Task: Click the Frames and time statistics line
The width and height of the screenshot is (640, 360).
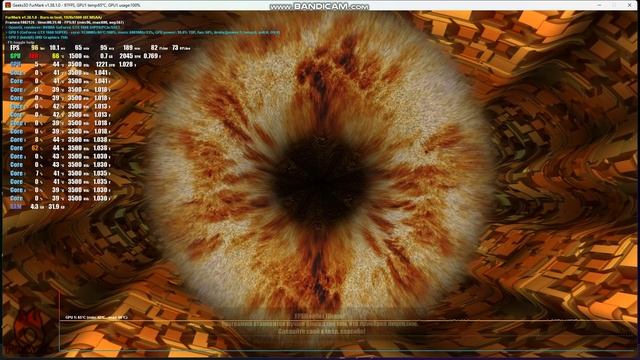Action: tap(64, 22)
